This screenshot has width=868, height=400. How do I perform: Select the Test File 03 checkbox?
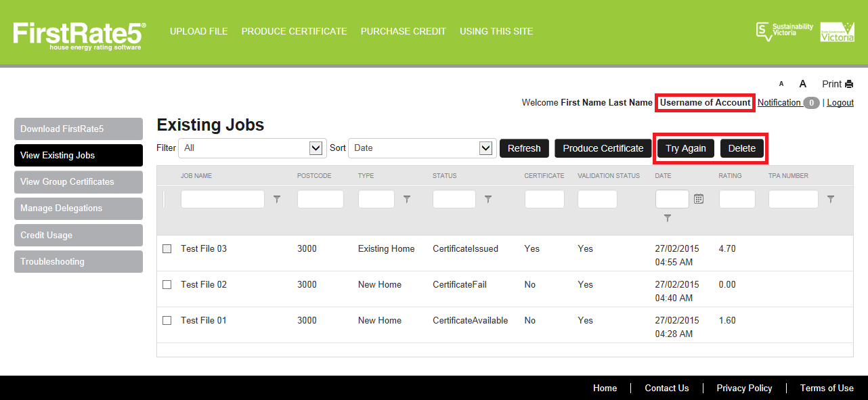coord(167,249)
